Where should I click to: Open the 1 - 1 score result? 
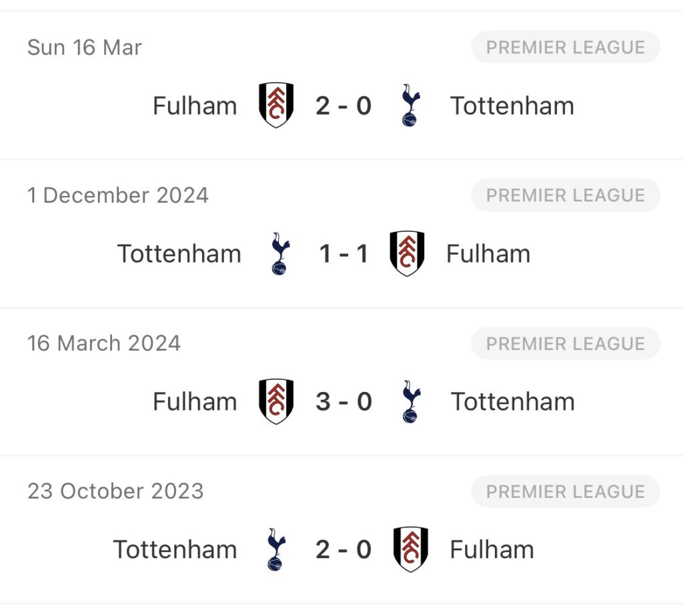[344, 253]
